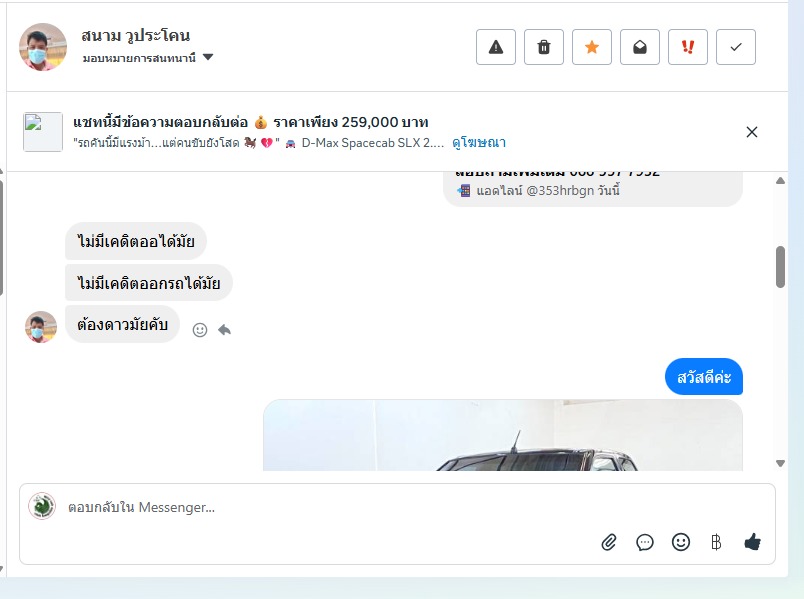804x599 pixels.
Task: Open สนาม วูประโคน profile picture in header
Action: [43, 47]
